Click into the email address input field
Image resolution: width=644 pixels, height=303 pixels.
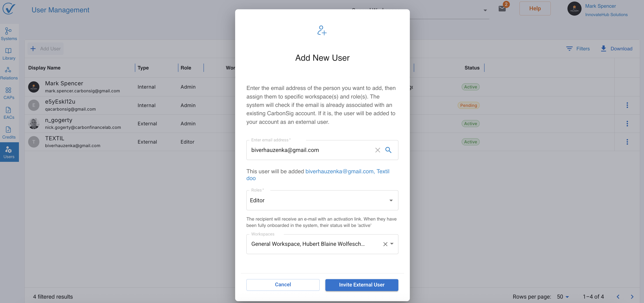coord(310,150)
